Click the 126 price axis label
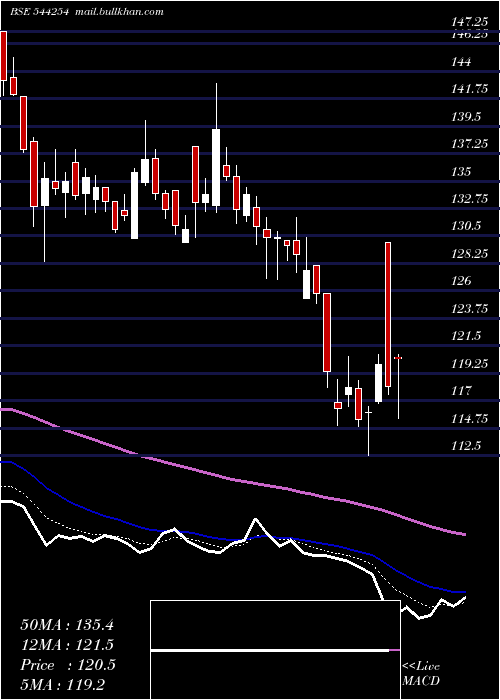Screen dimensions: 500x700 click(460, 281)
